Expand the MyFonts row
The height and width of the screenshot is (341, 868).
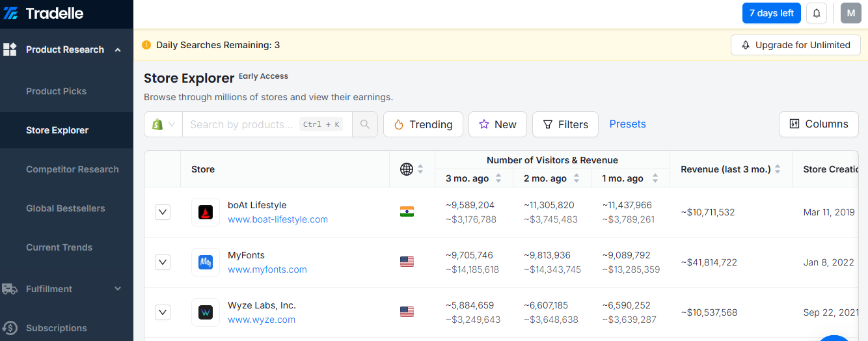click(x=163, y=262)
